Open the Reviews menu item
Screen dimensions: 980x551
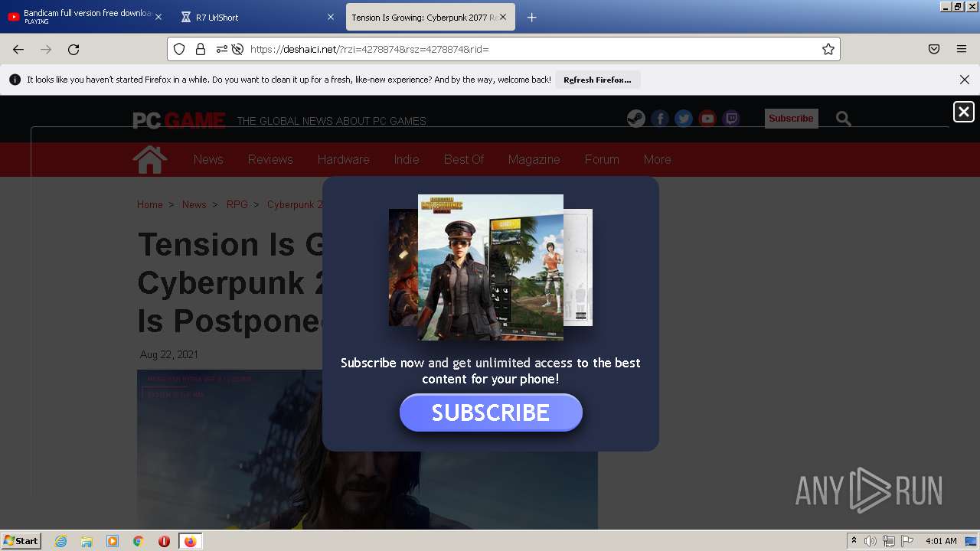point(270,159)
